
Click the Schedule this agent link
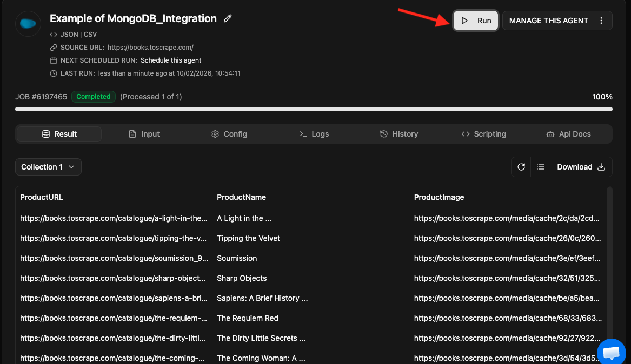(x=171, y=60)
